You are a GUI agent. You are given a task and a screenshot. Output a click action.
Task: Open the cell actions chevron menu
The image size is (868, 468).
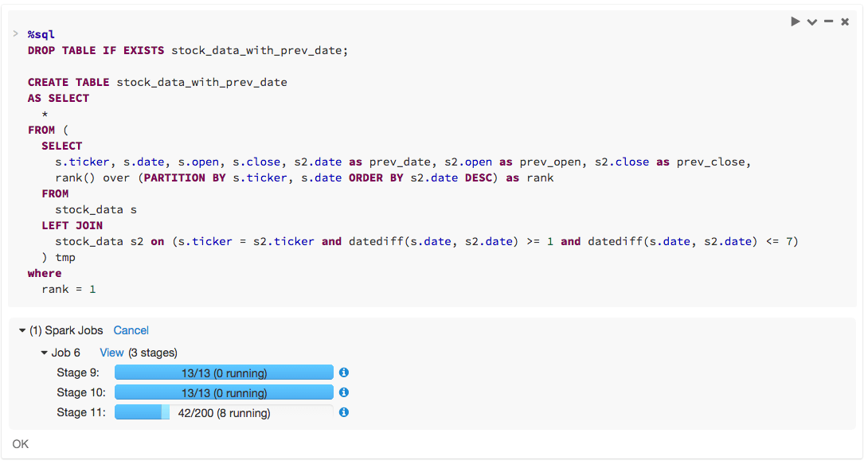tap(811, 21)
